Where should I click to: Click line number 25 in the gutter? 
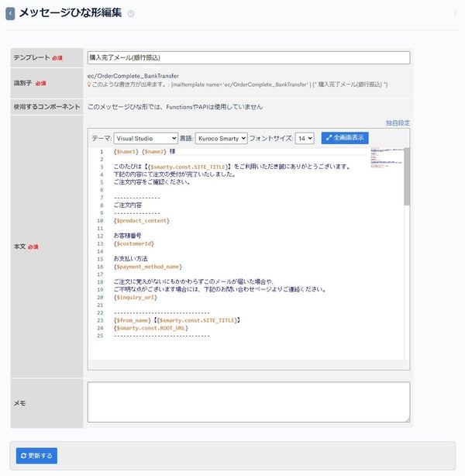[100, 336]
